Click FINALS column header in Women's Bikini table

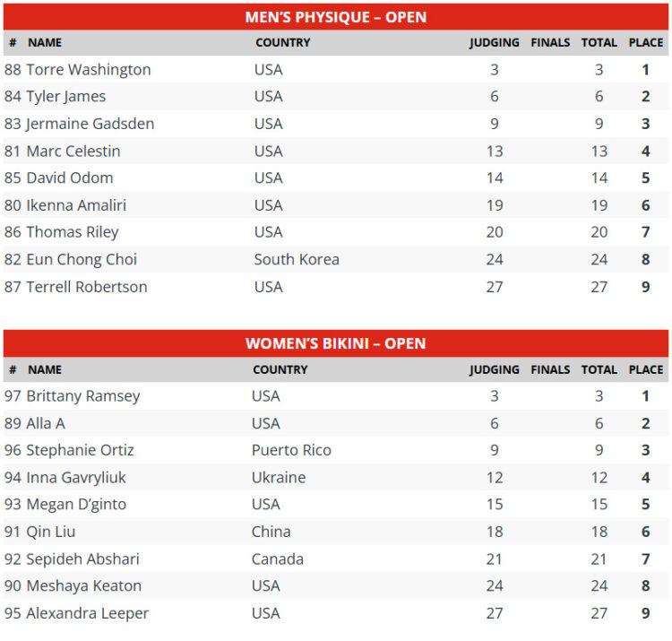[550, 369]
